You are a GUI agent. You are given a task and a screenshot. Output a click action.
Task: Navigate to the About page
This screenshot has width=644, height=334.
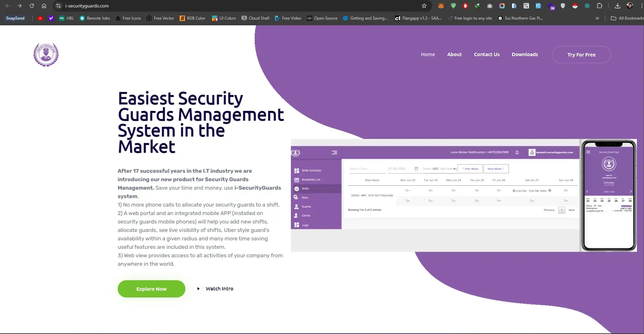point(454,54)
